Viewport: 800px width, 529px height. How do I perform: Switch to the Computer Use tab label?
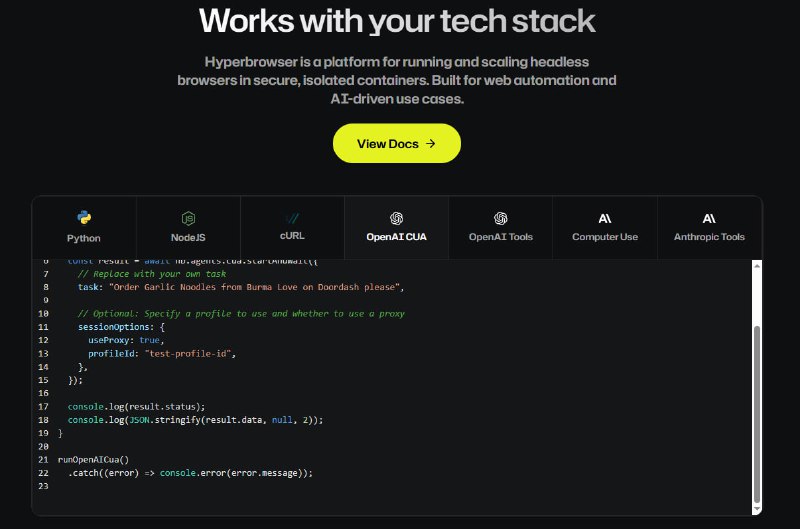[605, 238]
